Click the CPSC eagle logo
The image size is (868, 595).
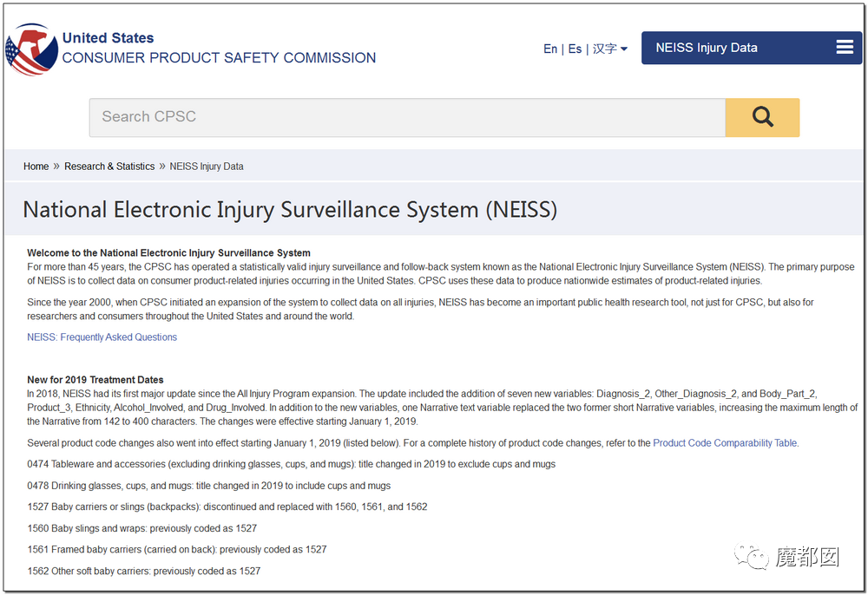point(31,49)
